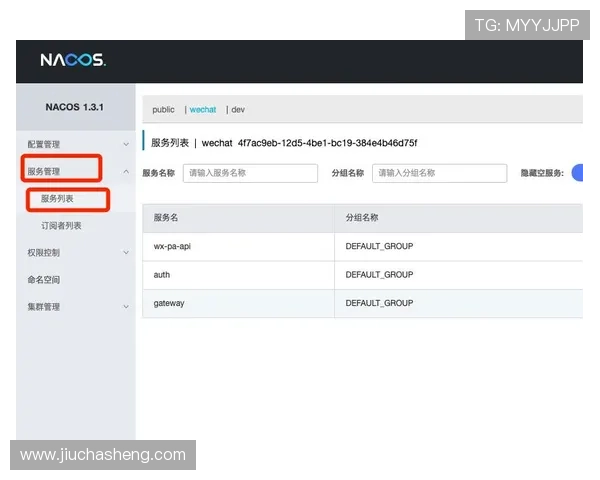
Task: Collapse the 服务管理 menu chevron
Action: point(126,172)
